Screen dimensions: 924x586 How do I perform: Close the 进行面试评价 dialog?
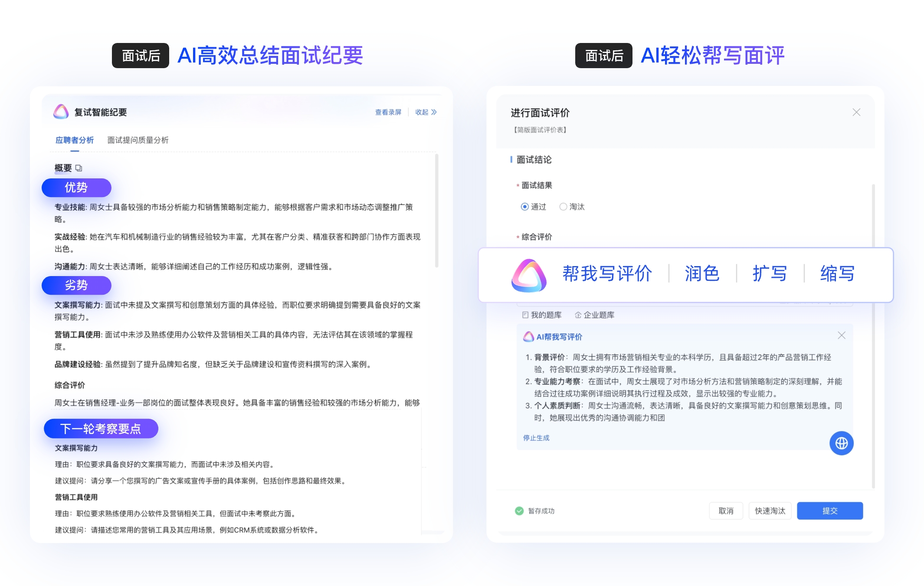[x=856, y=112]
